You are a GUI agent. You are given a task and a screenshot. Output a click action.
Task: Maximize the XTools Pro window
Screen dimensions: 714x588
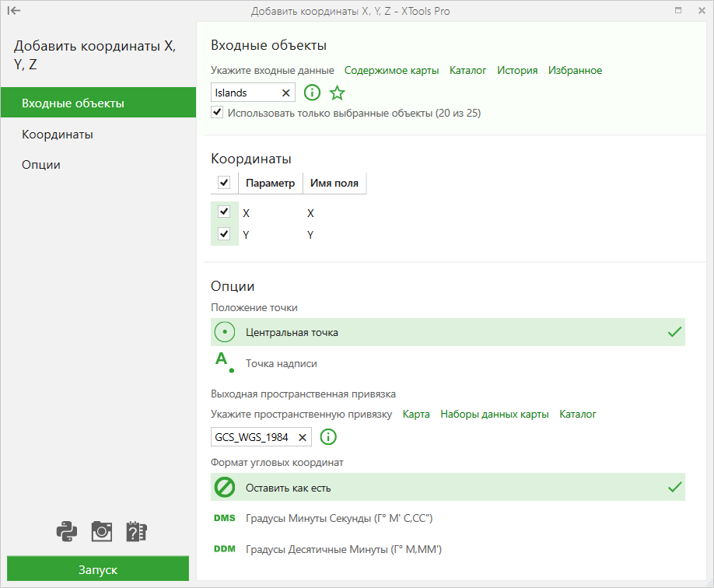pyautogui.click(x=678, y=10)
